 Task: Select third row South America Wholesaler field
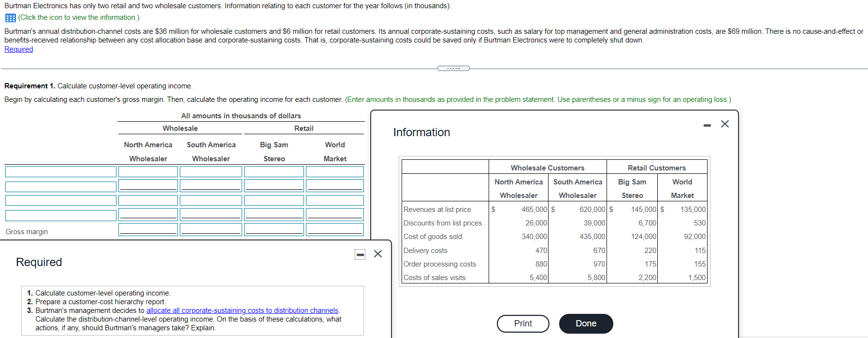[211, 200]
